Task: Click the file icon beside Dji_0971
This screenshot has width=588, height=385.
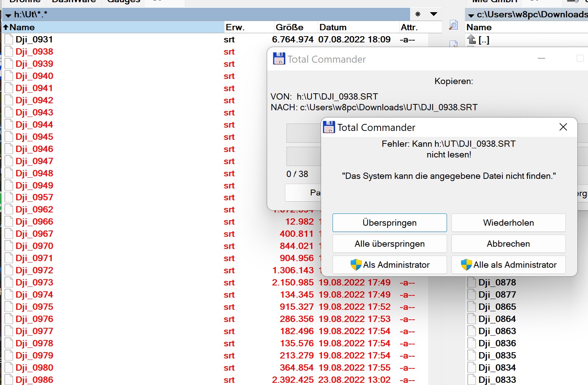Action: (x=9, y=258)
